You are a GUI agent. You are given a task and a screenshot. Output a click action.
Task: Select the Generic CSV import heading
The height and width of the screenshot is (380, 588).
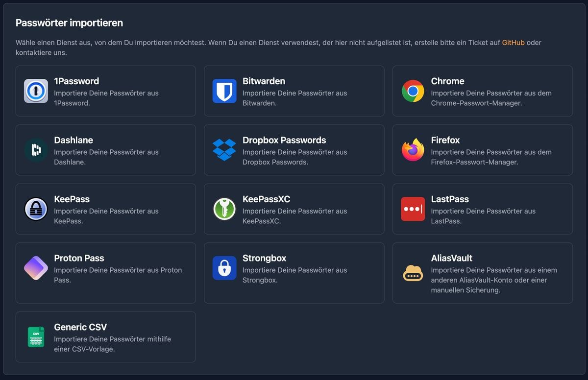(80, 327)
